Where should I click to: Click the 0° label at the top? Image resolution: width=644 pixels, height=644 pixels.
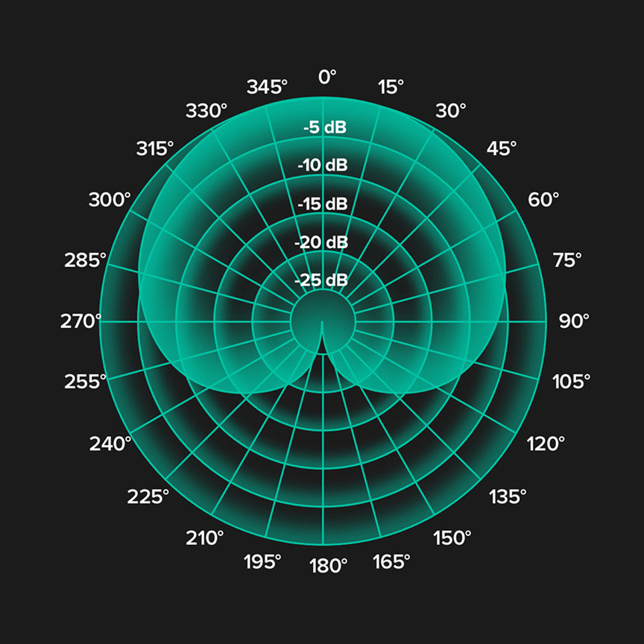click(327, 76)
